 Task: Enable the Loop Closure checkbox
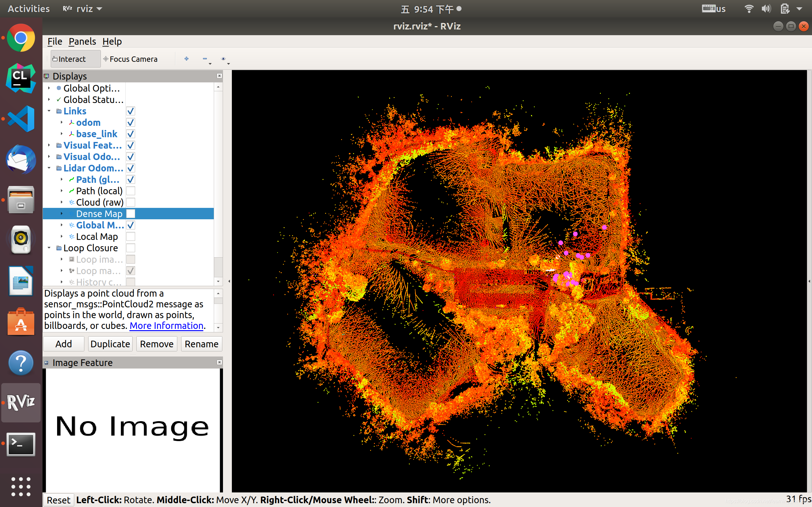[x=131, y=248]
